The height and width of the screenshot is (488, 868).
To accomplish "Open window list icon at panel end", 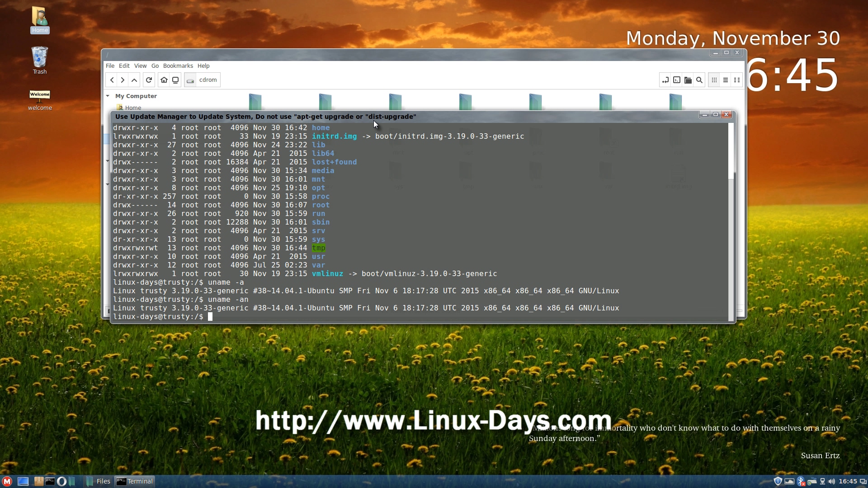I will 863,482.
